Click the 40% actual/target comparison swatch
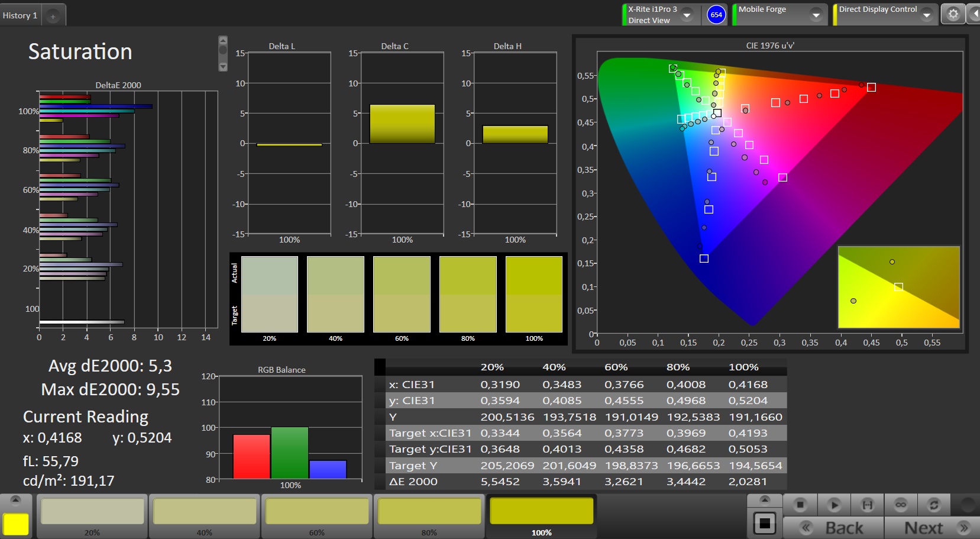Screen dimensions: 980x539 click(335, 294)
